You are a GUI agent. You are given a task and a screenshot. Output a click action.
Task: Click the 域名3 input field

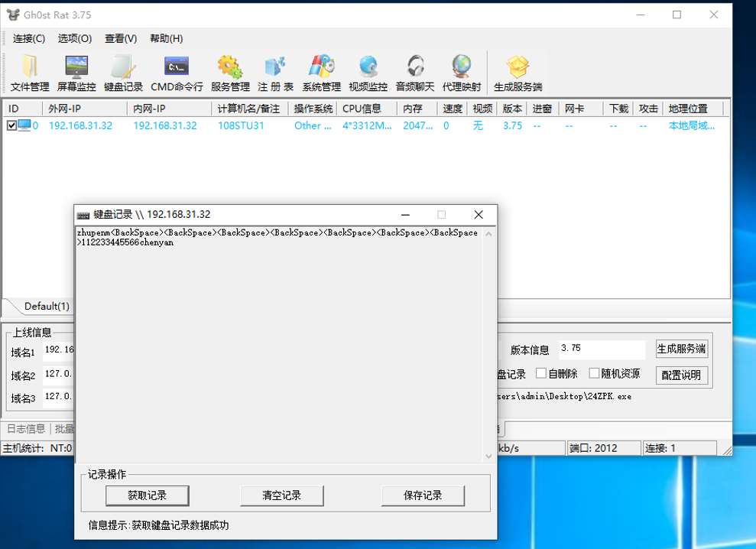[58, 397]
